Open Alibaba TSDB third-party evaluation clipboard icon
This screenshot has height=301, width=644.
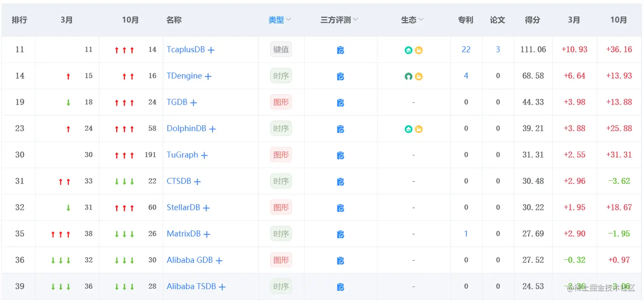point(341,287)
